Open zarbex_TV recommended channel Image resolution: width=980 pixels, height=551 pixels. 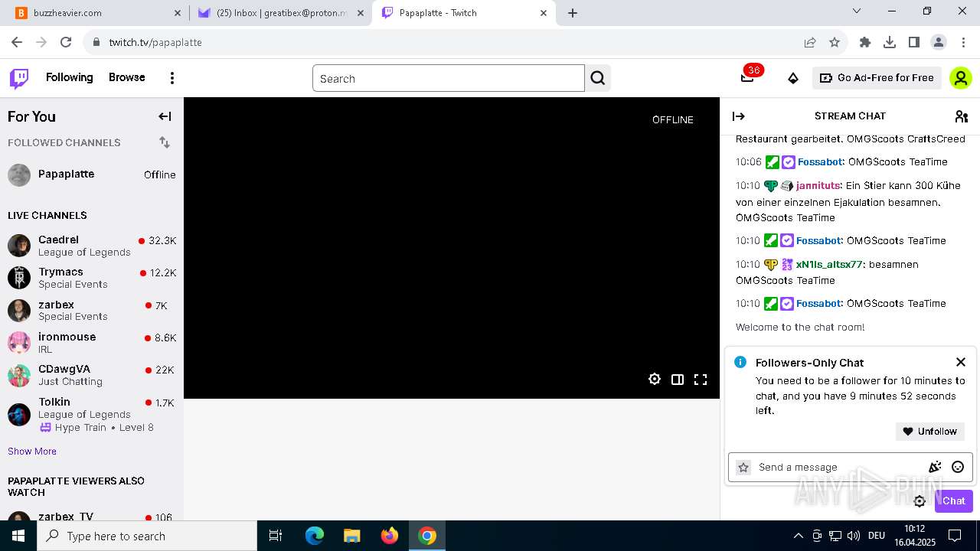(x=92, y=516)
